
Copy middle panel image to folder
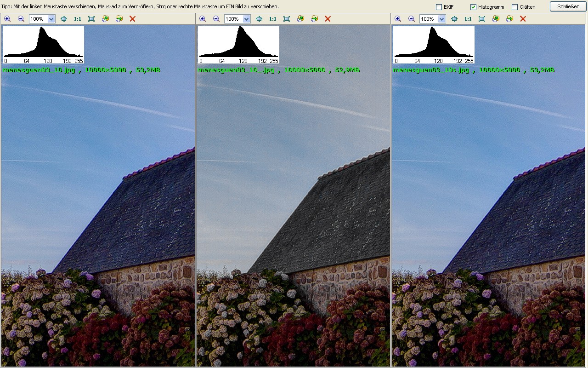pos(300,19)
